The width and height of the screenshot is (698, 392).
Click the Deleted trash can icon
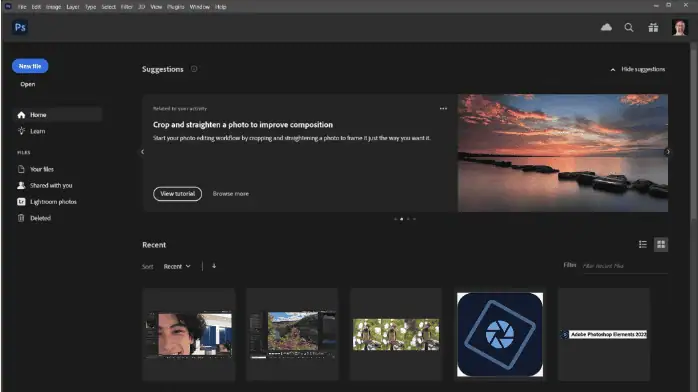21,218
